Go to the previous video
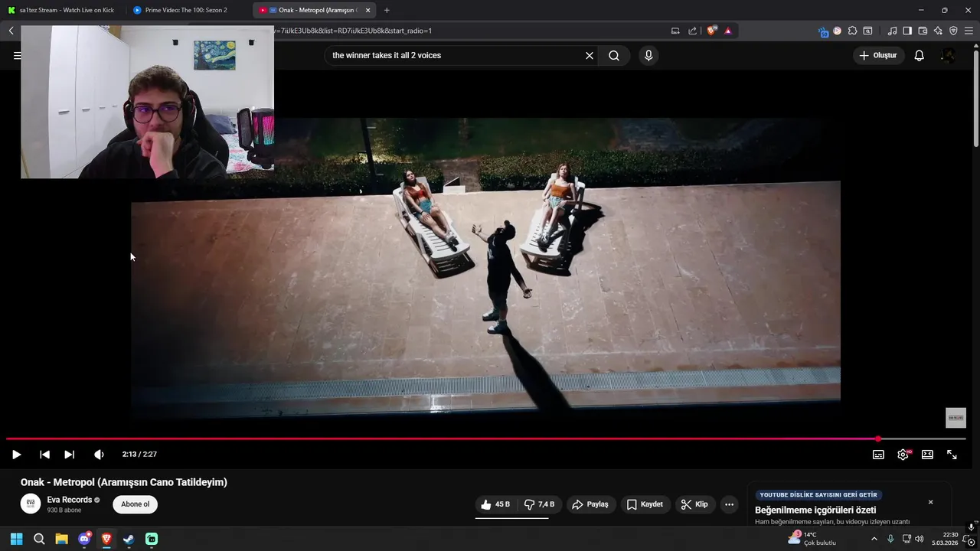The image size is (980, 551). pyautogui.click(x=44, y=455)
